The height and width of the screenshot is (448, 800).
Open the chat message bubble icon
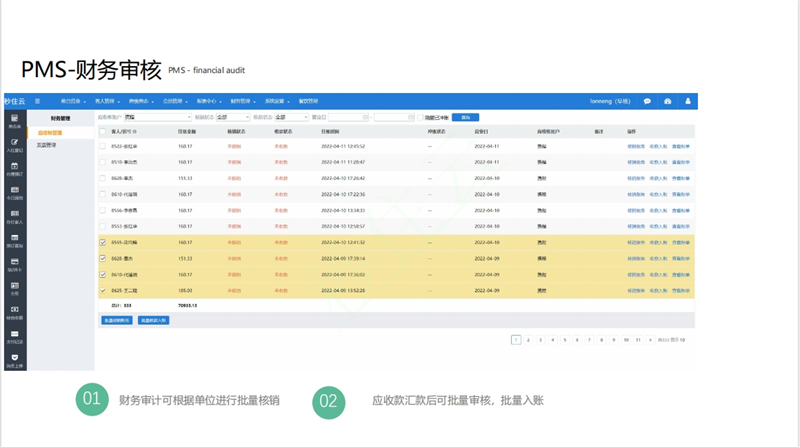(x=647, y=101)
